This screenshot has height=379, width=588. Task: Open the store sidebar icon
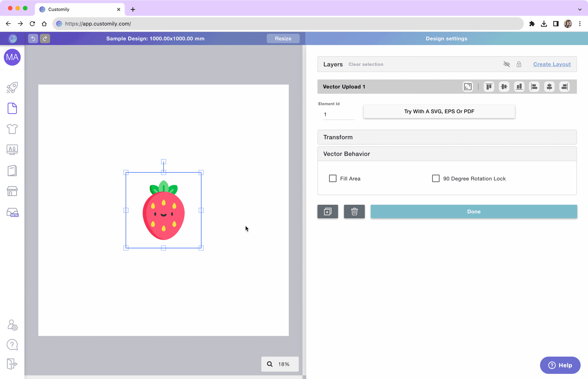12,191
